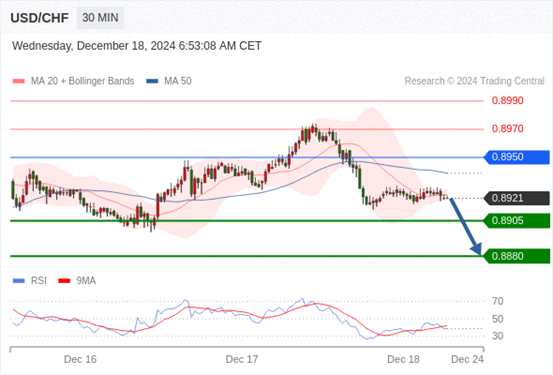Screen dimensions: 553x375
Task: Select the 0.8921 current price tag
Action: [x=517, y=198]
